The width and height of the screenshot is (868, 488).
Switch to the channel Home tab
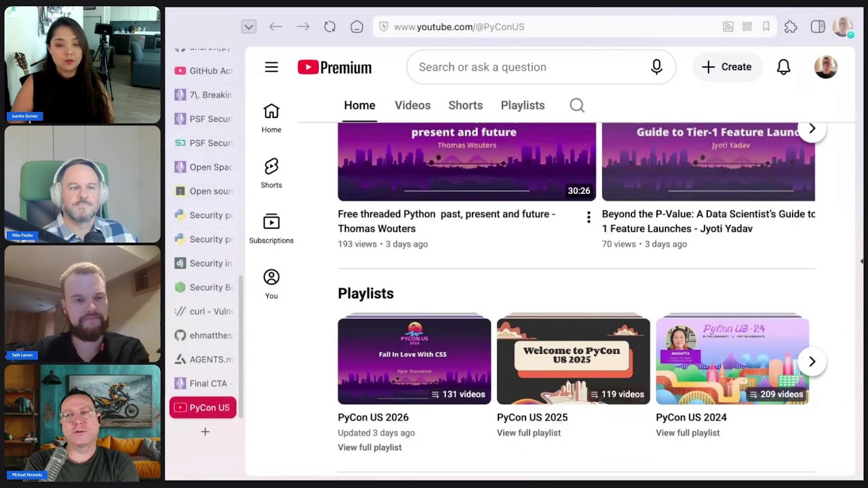pyautogui.click(x=359, y=105)
